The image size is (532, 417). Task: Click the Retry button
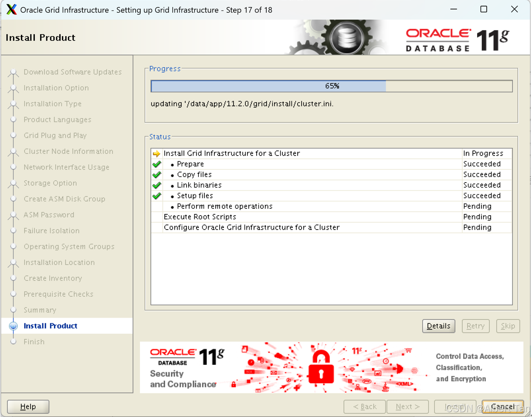[x=475, y=326]
